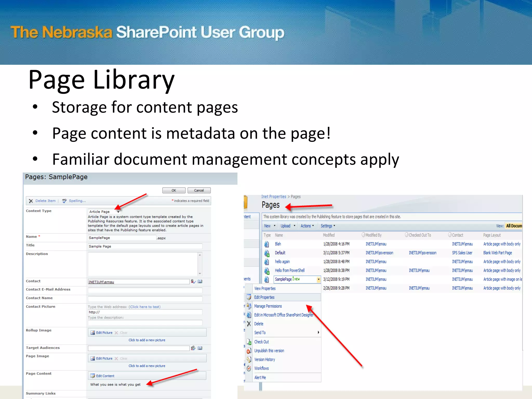Click the Name column header
Screen dimensions: 532x399
pos(279,235)
